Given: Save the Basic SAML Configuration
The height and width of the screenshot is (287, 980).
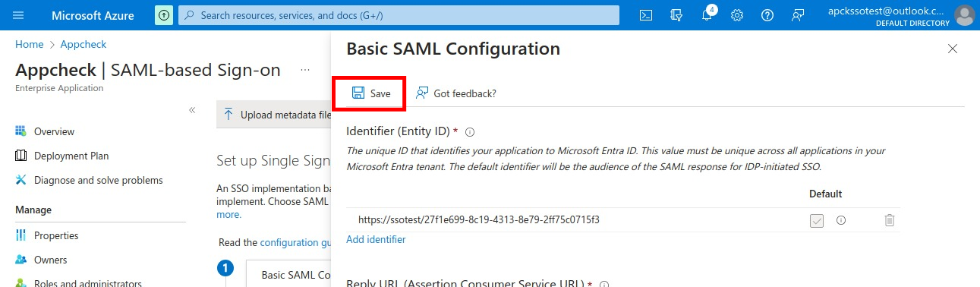Looking at the screenshot, I should click(371, 93).
